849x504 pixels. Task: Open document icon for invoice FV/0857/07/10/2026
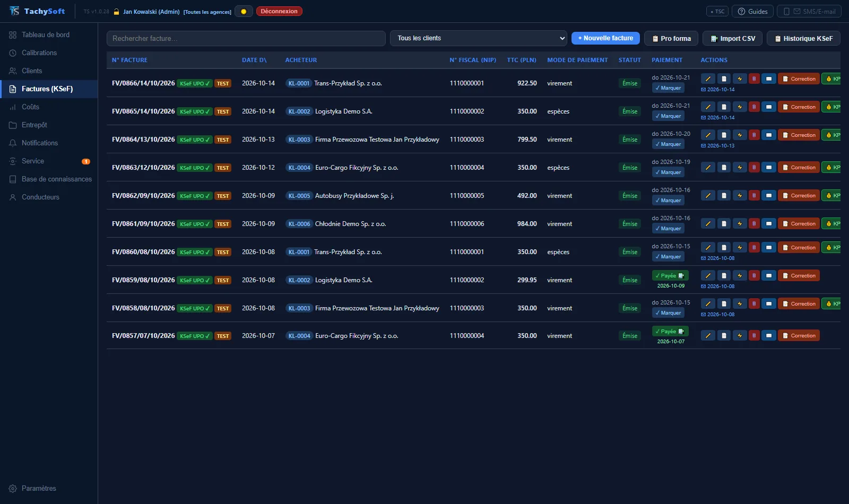(x=724, y=335)
